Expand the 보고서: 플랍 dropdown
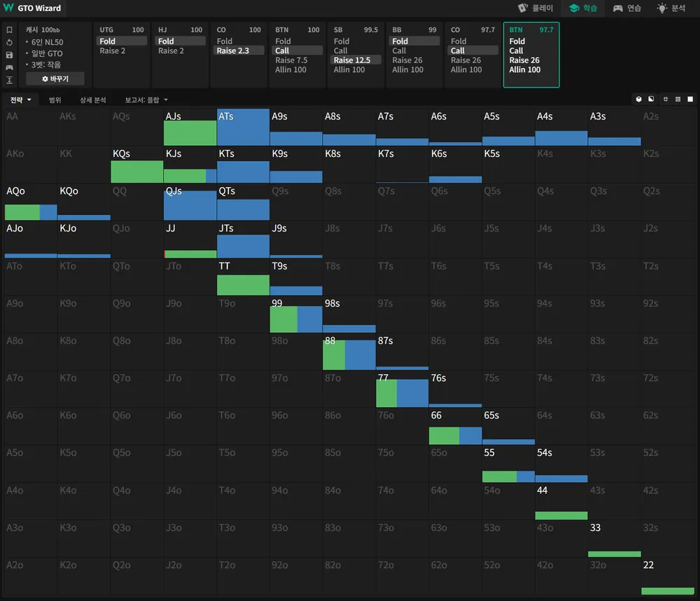Viewport: 700px width, 601px height. pyautogui.click(x=146, y=99)
